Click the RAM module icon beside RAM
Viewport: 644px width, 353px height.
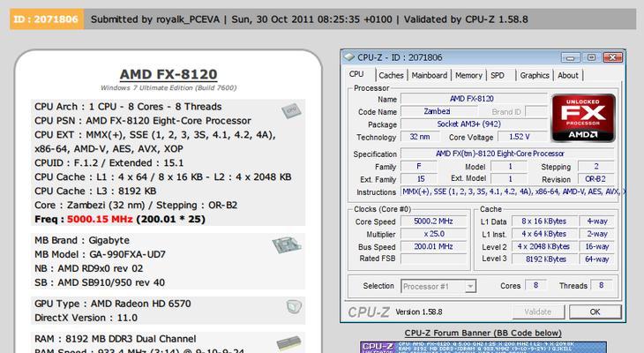coord(289,343)
